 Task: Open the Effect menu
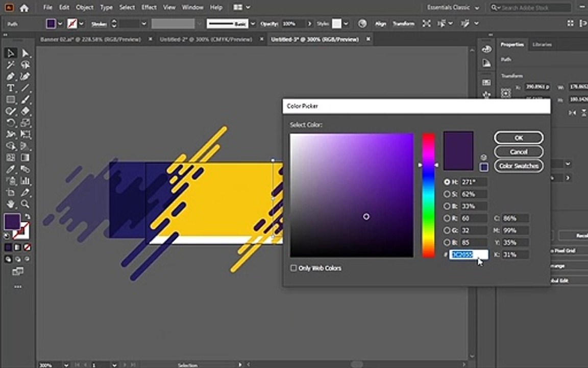pos(149,8)
